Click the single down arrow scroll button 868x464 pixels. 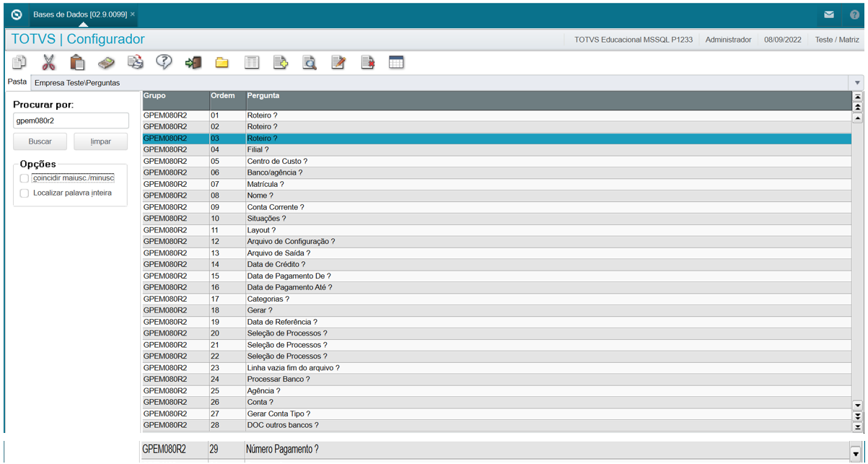point(858,406)
